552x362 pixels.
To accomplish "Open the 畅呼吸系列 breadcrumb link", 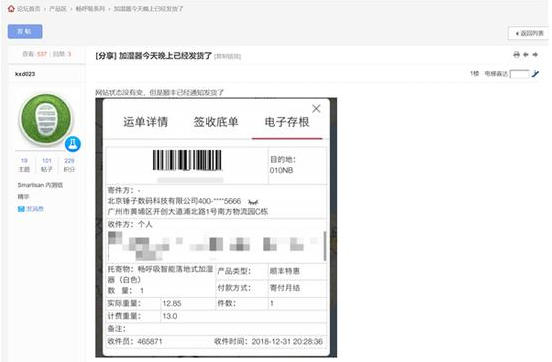I will pyautogui.click(x=90, y=9).
